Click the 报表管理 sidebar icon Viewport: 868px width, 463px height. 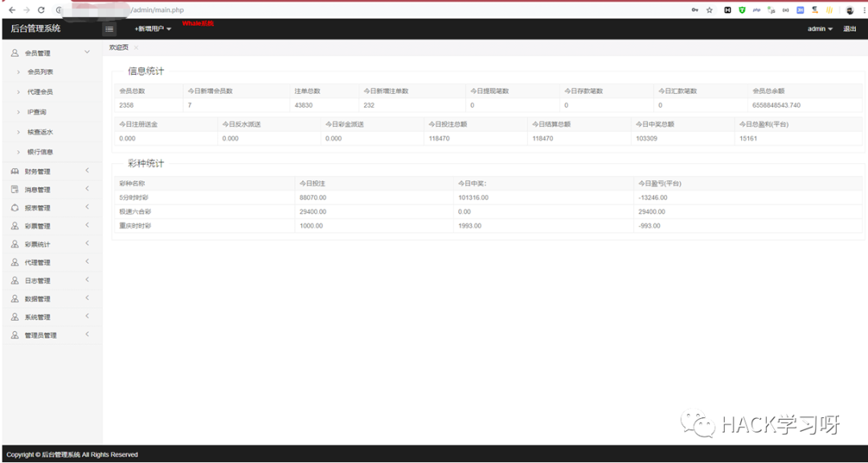click(x=15, y=207)
